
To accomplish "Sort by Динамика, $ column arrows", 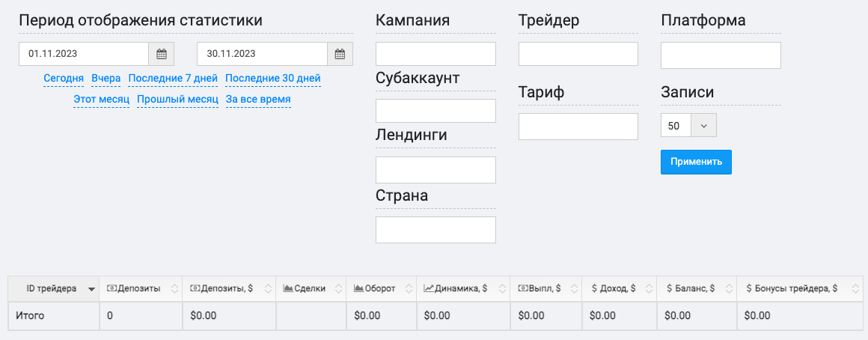I will click(502, 288).
